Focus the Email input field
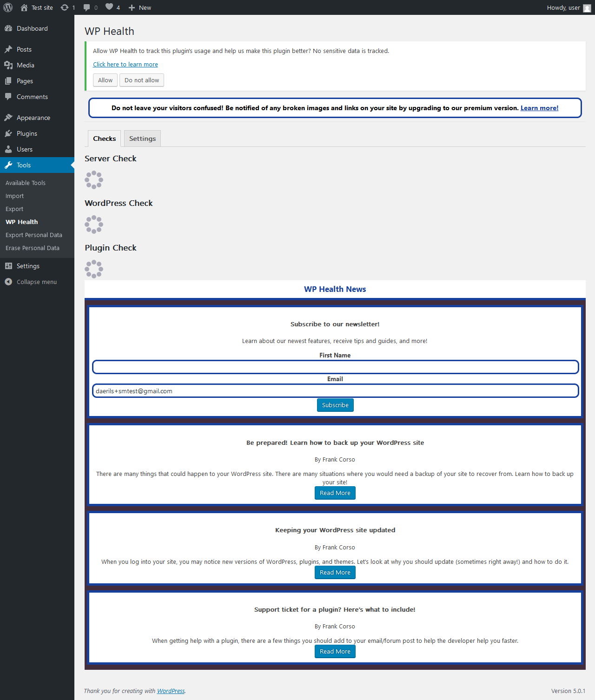This screenshot has width=595, height=700. click(x=336, y=391)
